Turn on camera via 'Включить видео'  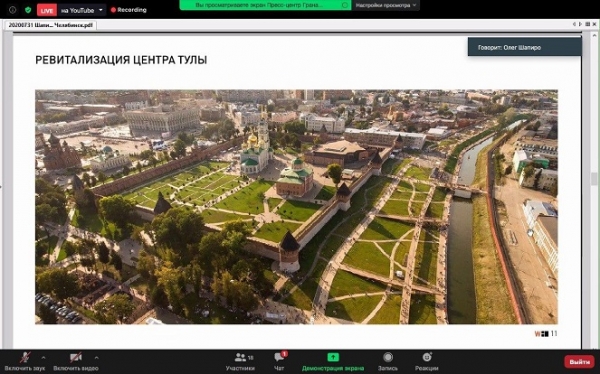pyautogui.click(x=76, y=362)
